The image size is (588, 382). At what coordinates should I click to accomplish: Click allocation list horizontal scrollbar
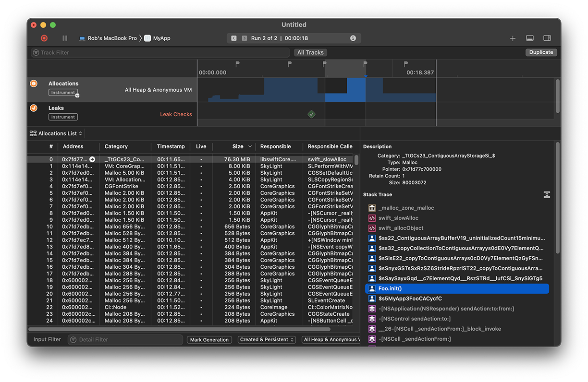[x=179, y=329]
